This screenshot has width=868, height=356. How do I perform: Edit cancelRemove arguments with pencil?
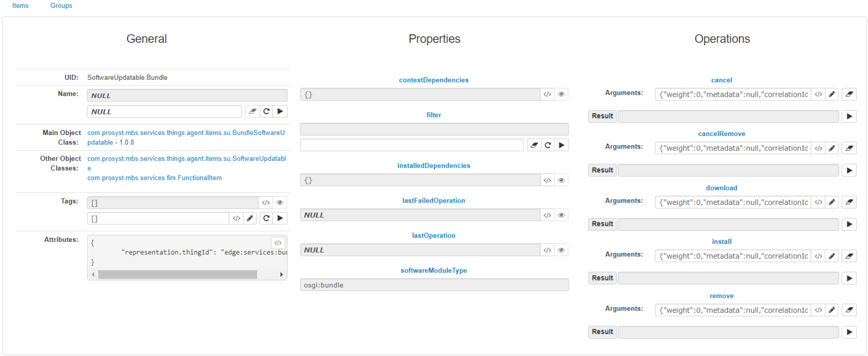832,148
